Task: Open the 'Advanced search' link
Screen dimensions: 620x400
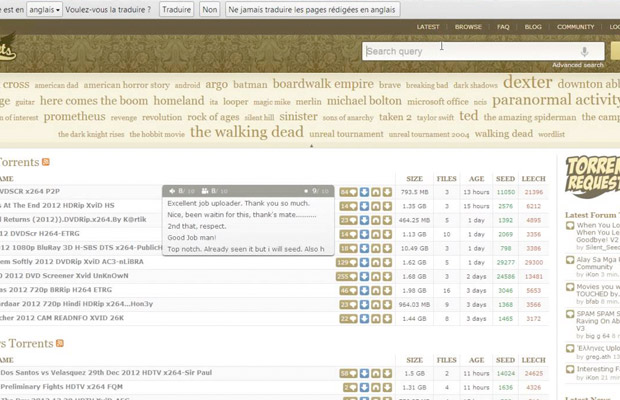Action: 578,65
